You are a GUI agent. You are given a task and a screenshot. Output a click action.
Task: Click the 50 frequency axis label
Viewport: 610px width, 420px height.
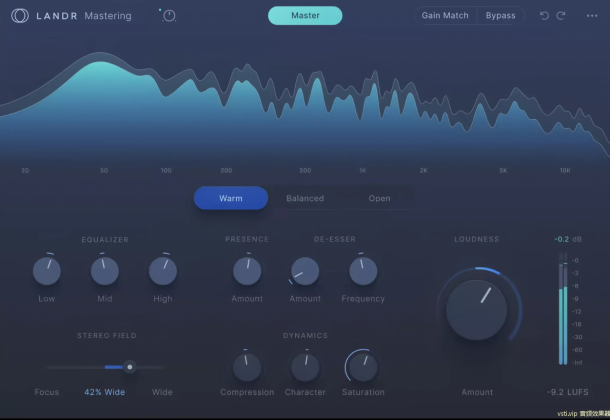coord(104,170)
